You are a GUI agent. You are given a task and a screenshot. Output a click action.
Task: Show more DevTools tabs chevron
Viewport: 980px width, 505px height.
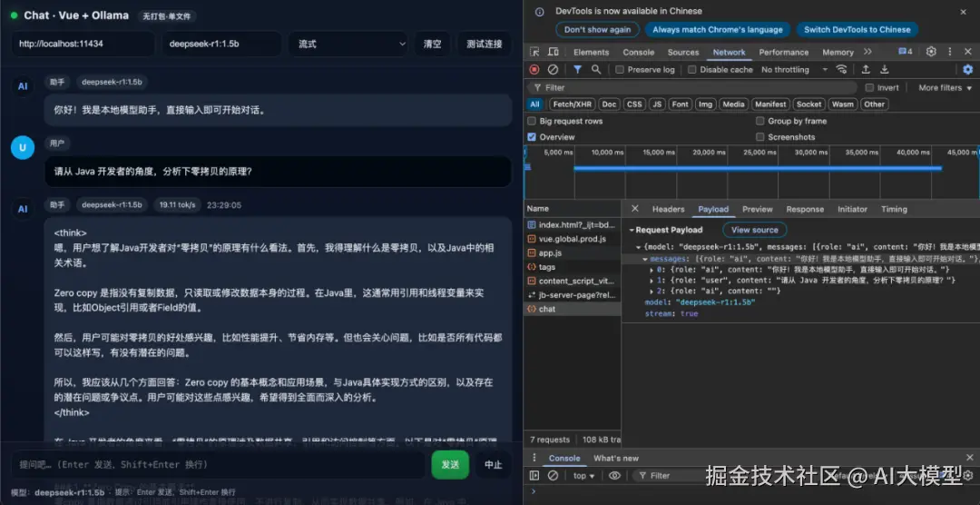coord(867,52)
